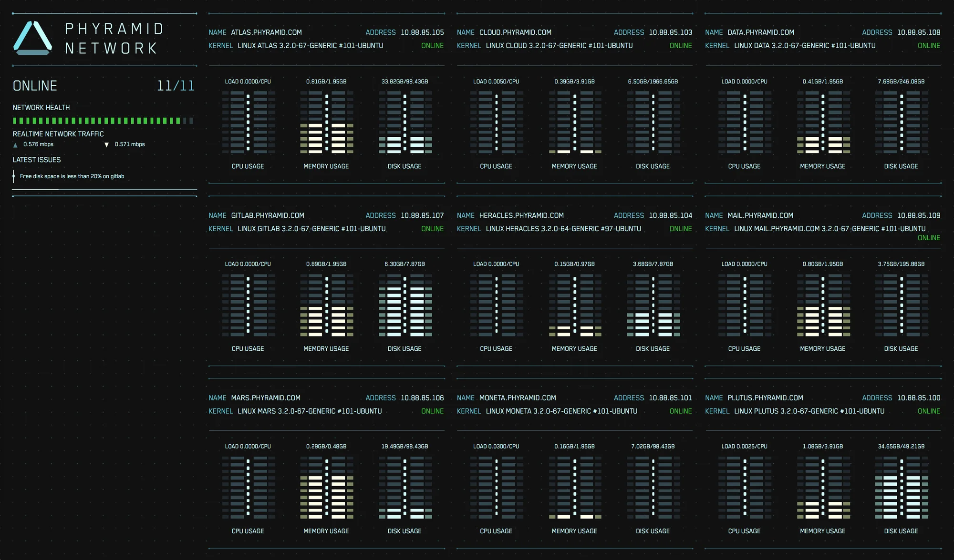The width and height of the screenshot is (954, 560).
Task: Click the cloud disk usage gauge
Action: point(653,122)
